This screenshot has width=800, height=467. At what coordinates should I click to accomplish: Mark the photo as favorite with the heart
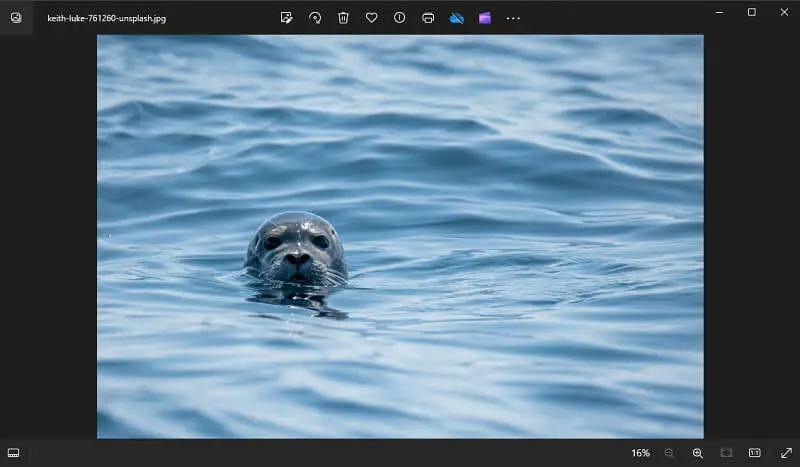click(371, 18)
